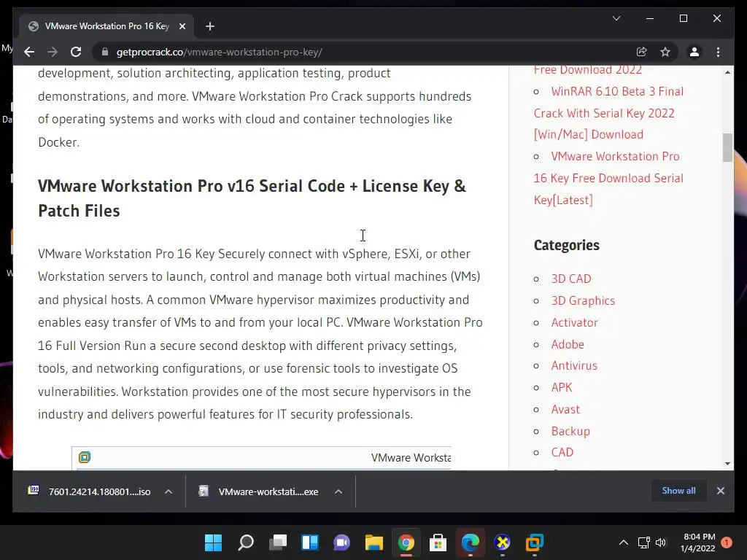The height and width of the screenshot is (560, 747).
Task: Close the downloads bar
Action: 720,491
